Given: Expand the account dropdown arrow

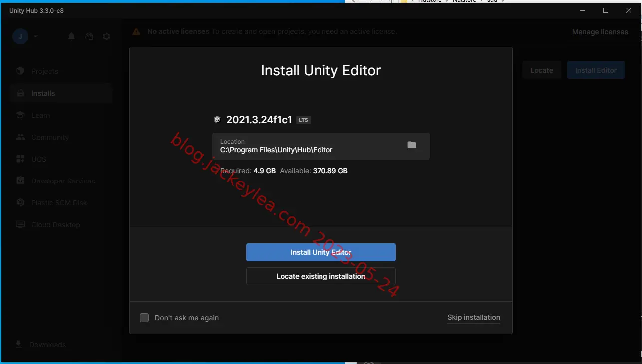Looking at the screenshot, I should click(x=35, y=36).
